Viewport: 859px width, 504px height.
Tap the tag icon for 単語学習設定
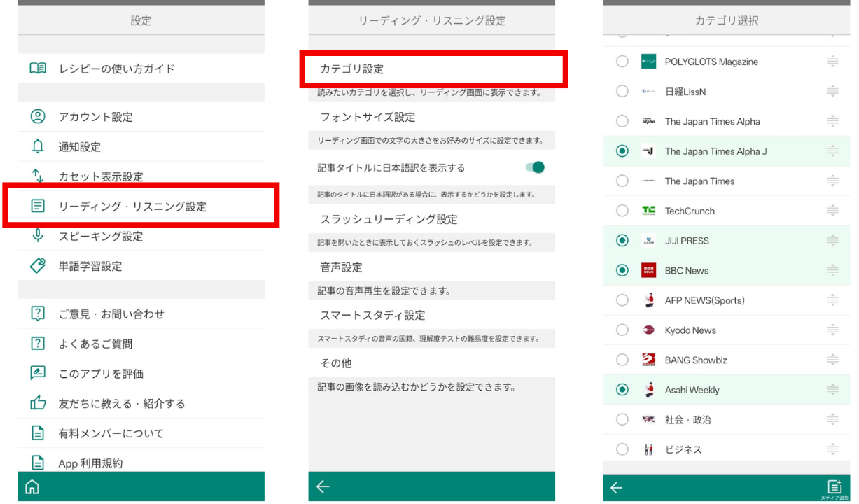coord(38,266)
